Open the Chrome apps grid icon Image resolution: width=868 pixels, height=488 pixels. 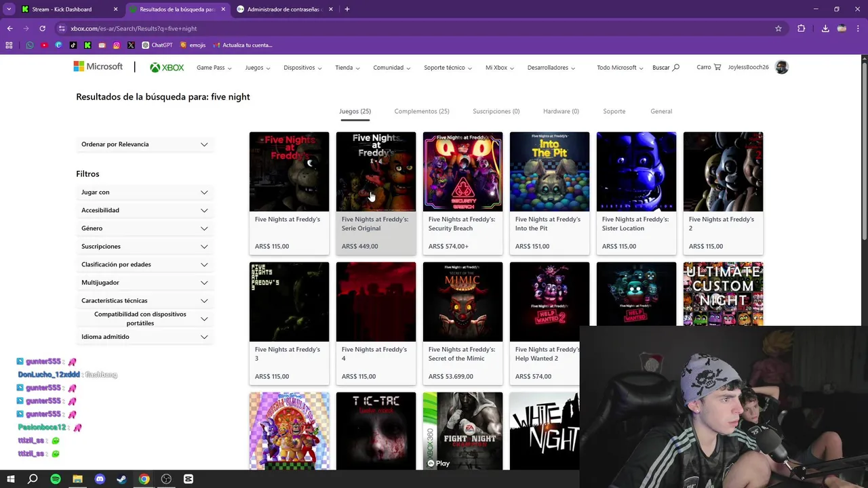[x=9, y=45]
